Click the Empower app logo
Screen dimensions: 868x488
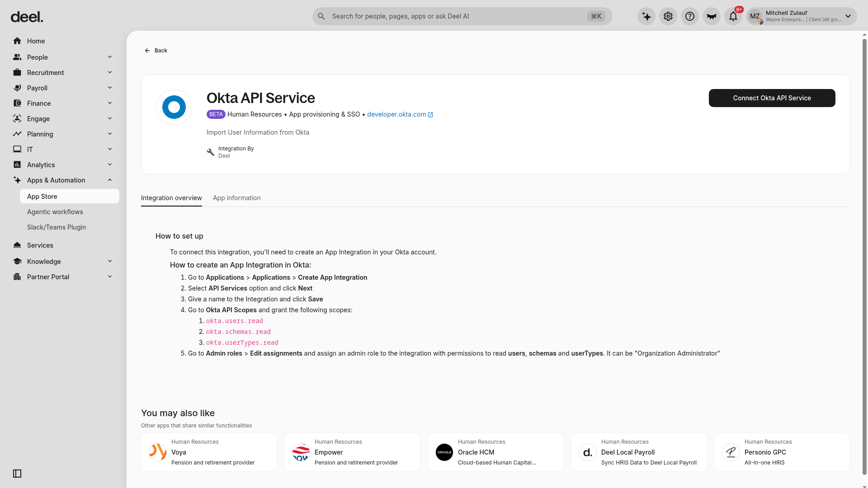point(301,452)
